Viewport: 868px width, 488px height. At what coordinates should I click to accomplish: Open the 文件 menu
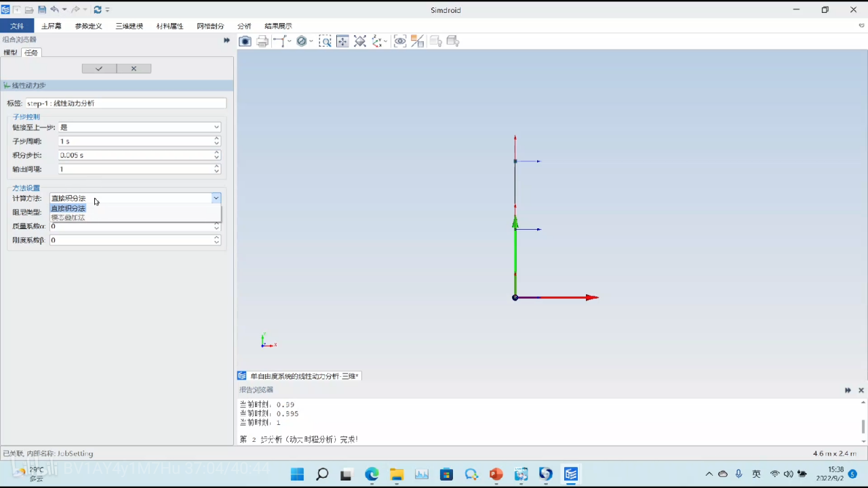pyautogui.click(x=17, y=26)
